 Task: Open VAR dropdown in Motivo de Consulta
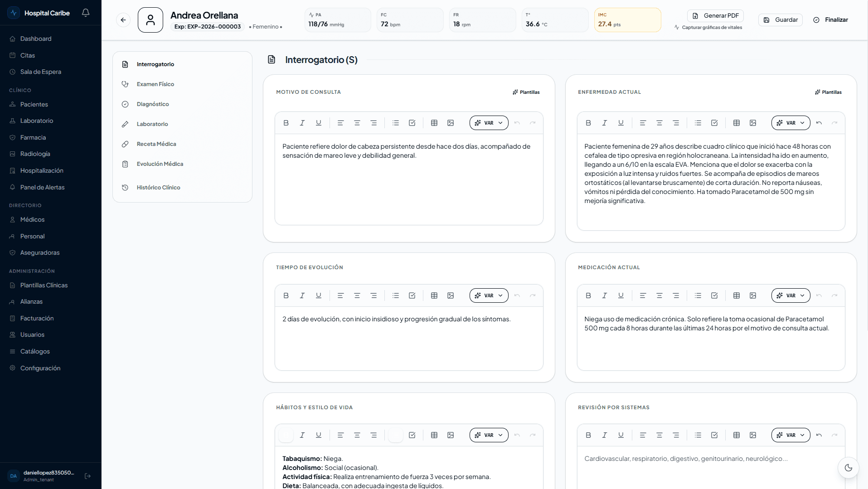click(x=489, y=123)
